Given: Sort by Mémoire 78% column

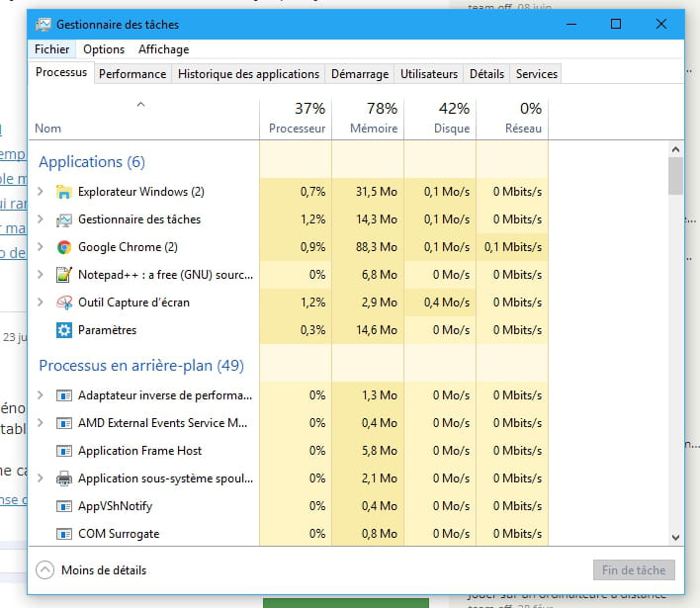Looking at the screenshot, I should tap(368, 119).
